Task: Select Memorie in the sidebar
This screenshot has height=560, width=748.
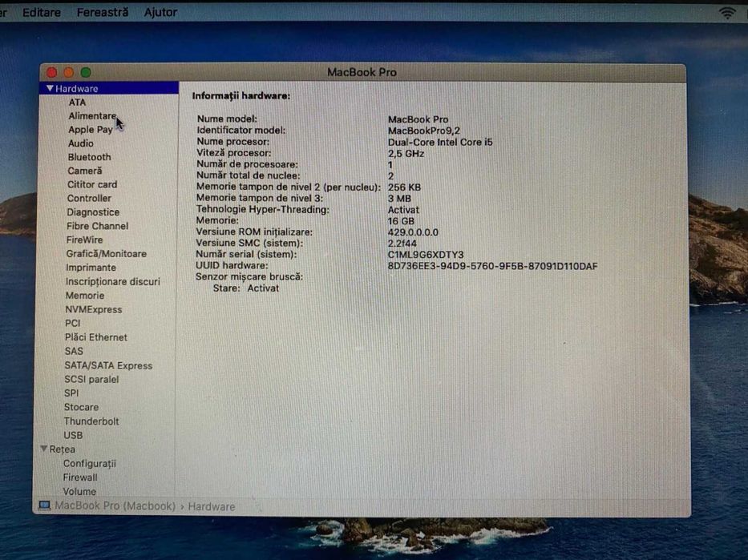Action: [x=84, y=296]
